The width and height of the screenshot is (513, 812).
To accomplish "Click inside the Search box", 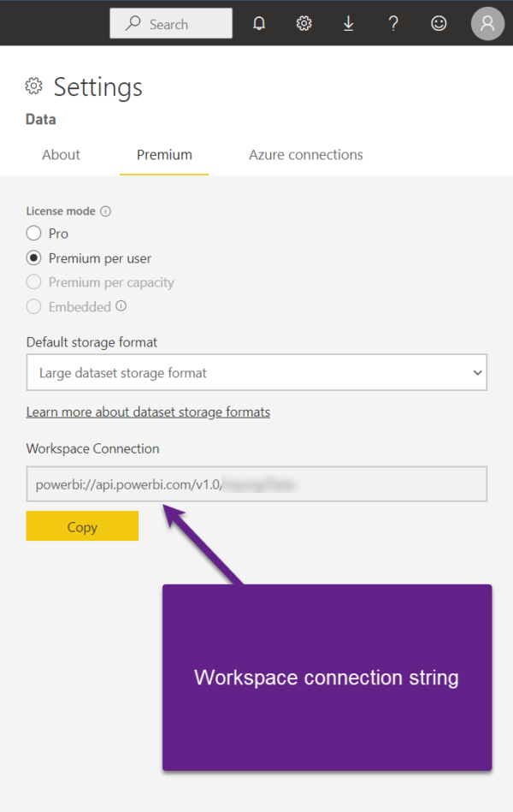I will (171, 24).
